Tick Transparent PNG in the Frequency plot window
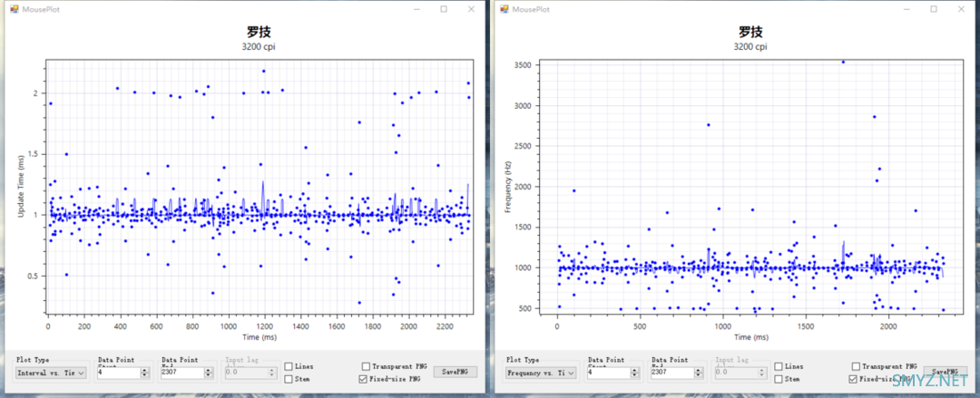 [856, 367]
